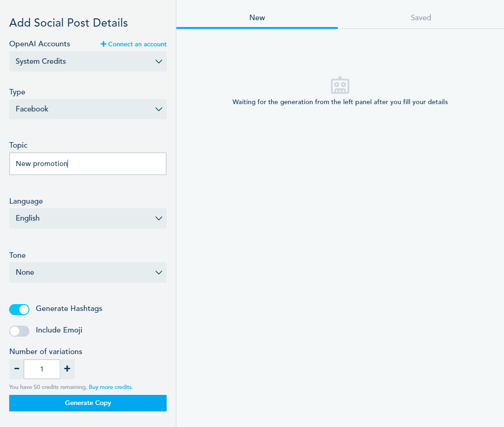504x427 pixels.
Task: Click the chevron arrow on Tone field
Action: tap(159, 272)
